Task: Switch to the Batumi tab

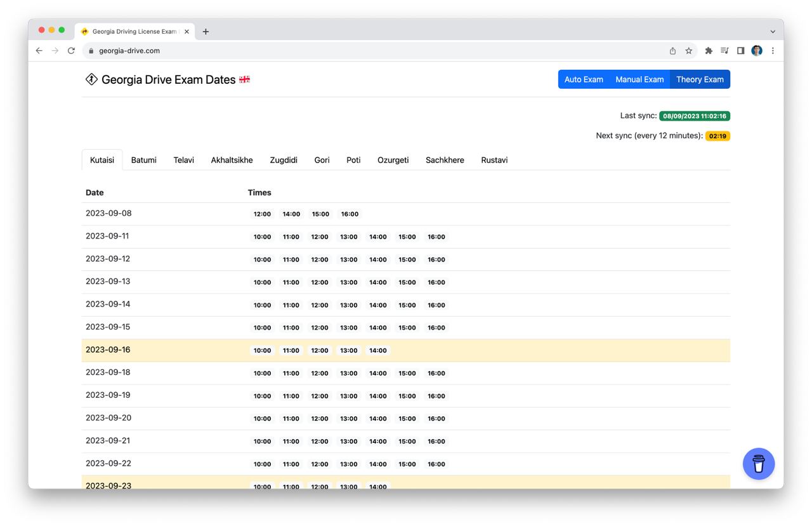Action: (143, 160)
